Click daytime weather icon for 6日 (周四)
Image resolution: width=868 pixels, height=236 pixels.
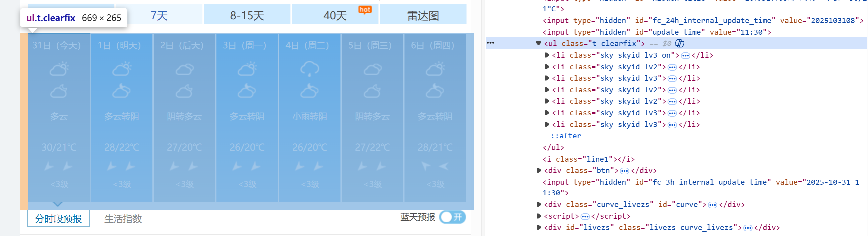click(435, 69)
